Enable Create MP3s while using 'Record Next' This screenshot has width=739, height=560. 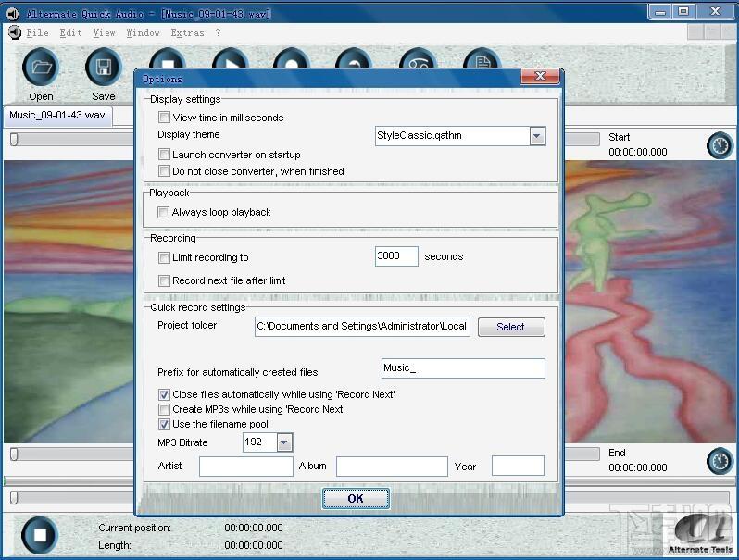coord(165,409)
